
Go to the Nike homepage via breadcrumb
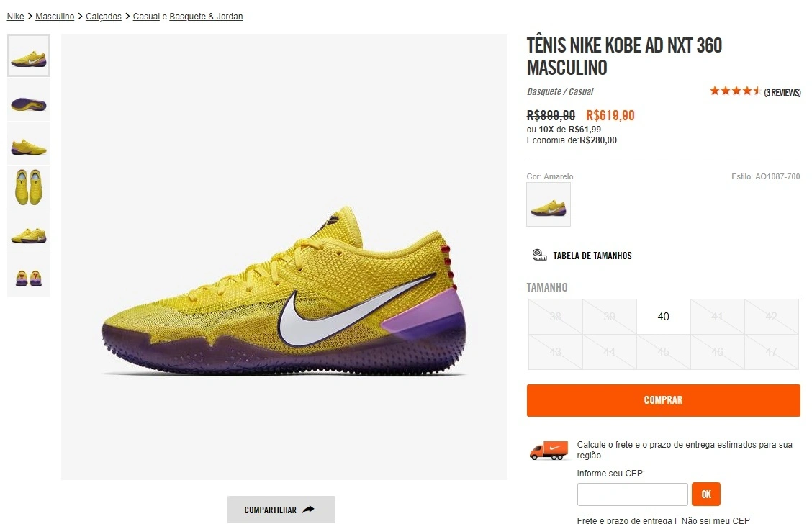[x=15, y=16]
